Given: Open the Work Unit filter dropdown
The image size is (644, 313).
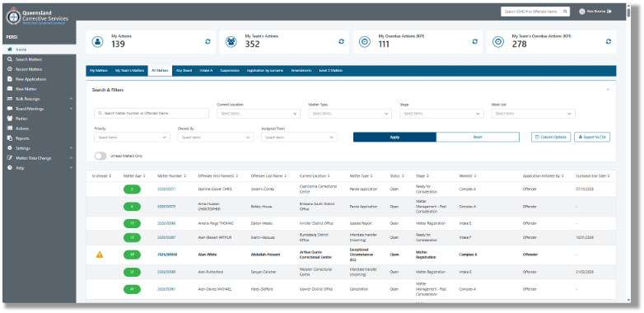Looking at the screenshot, I should (533, 114).
